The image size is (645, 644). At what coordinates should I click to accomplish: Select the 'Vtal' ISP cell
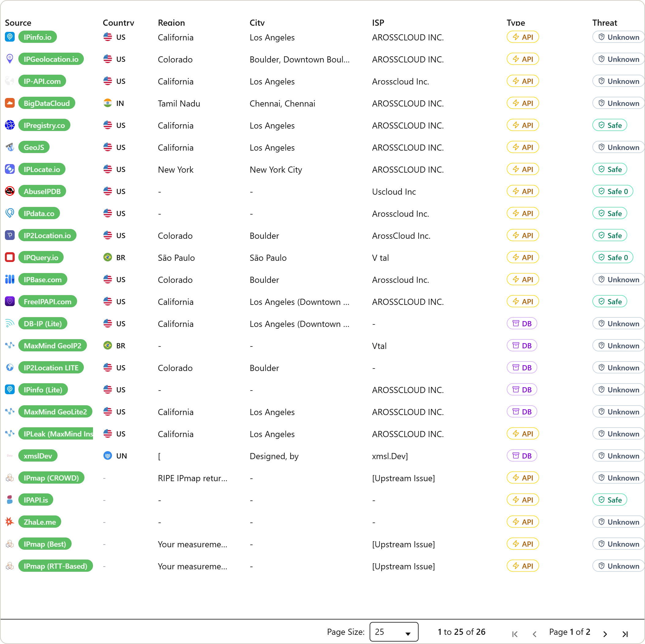click(x=379, y=346)
